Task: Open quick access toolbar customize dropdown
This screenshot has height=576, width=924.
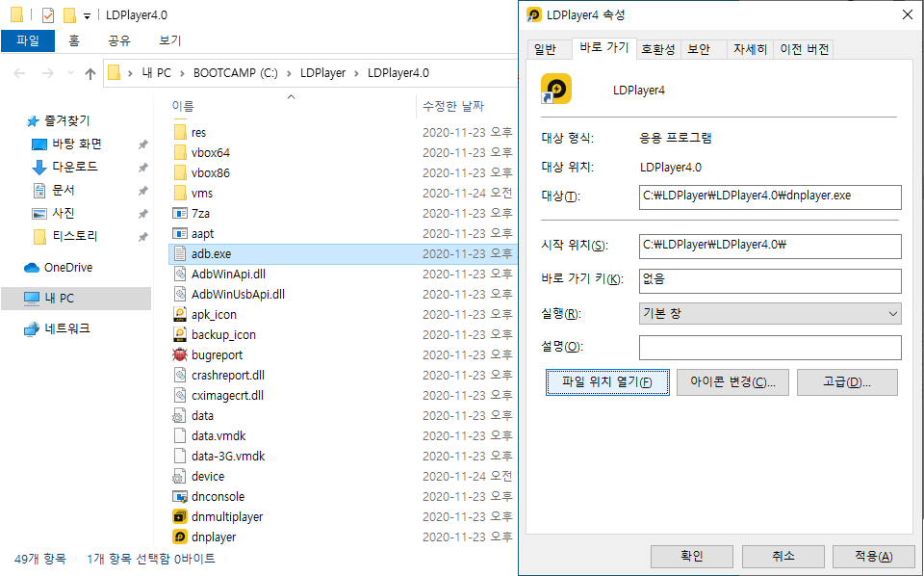Action: tap(87, 16)
